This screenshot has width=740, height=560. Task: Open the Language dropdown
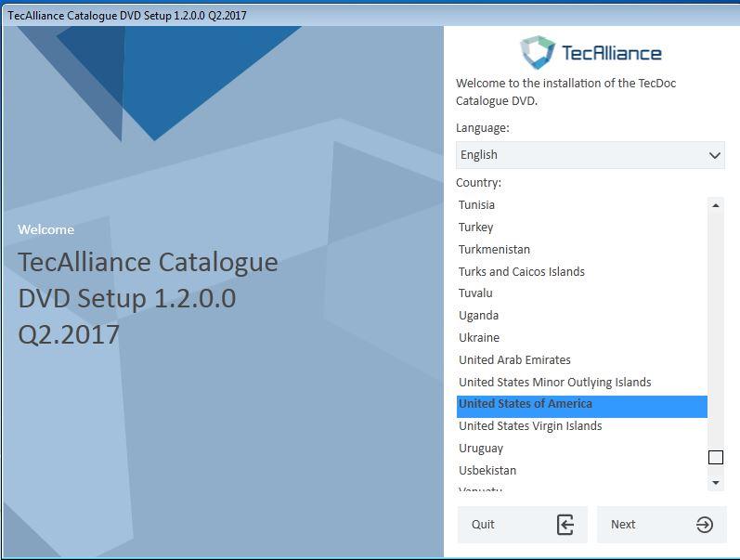(x=590, y=155)
